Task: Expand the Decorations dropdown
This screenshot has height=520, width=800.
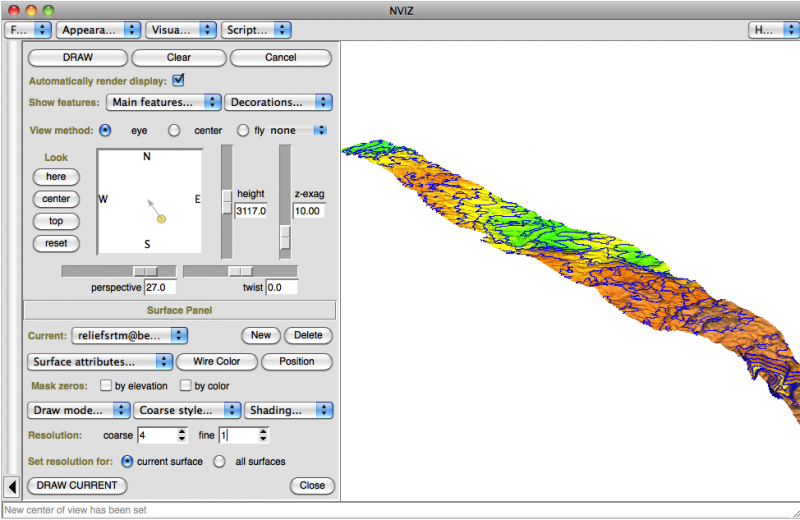Action: click(278, 102)
